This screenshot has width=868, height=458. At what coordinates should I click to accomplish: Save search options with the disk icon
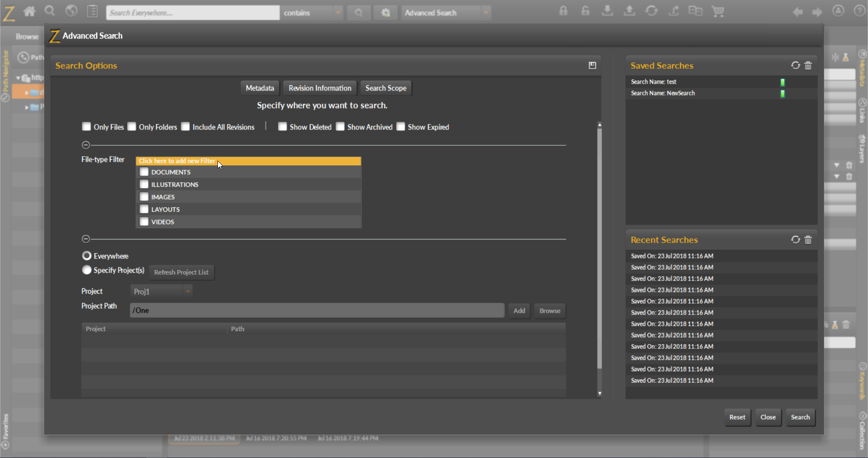592,66
